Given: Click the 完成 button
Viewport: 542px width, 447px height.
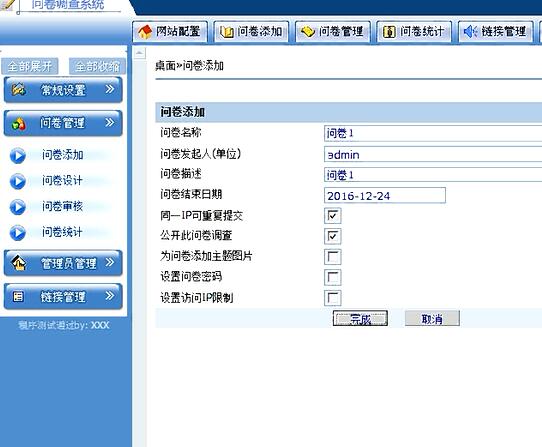Looking at the screenshot, I should click(x=360, y=318).
